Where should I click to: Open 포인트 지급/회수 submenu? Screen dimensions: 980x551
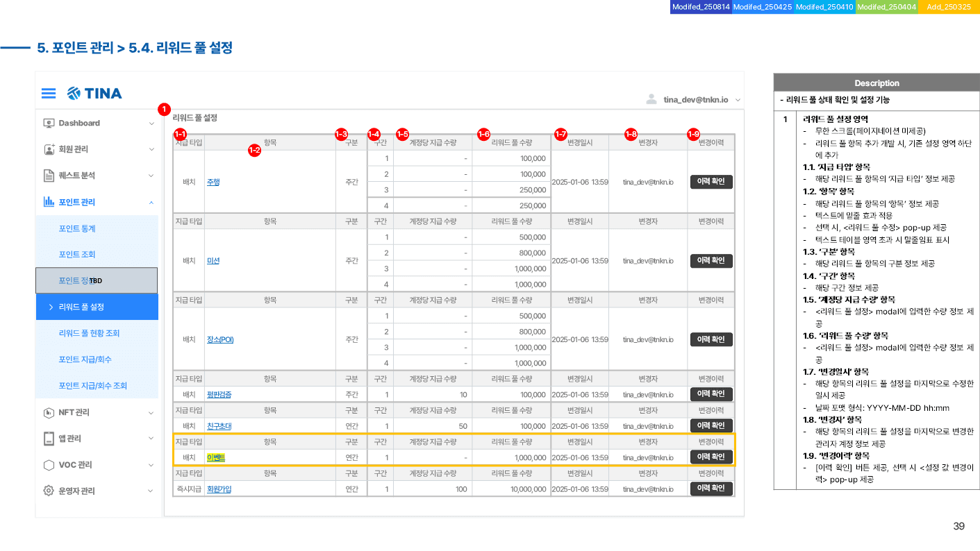coord(85,359)
